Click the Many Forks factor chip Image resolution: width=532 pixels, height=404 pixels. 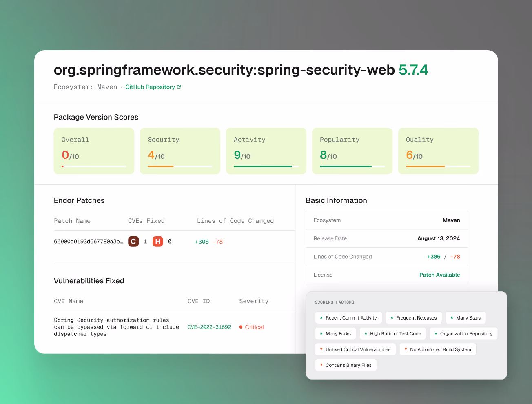point(335,333)
